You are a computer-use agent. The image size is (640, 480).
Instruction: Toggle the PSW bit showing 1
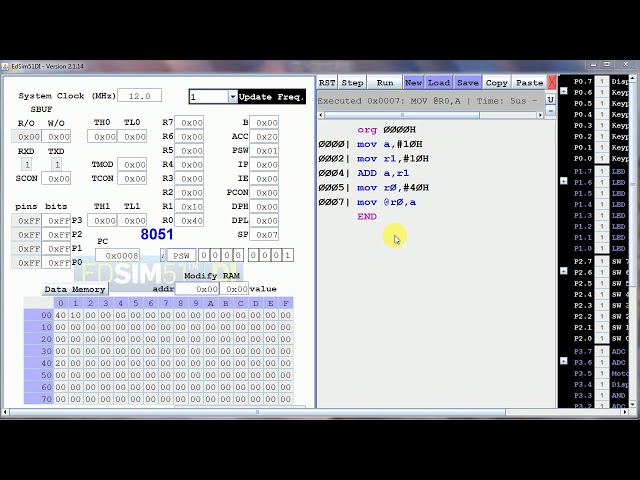tap(288, 256)
